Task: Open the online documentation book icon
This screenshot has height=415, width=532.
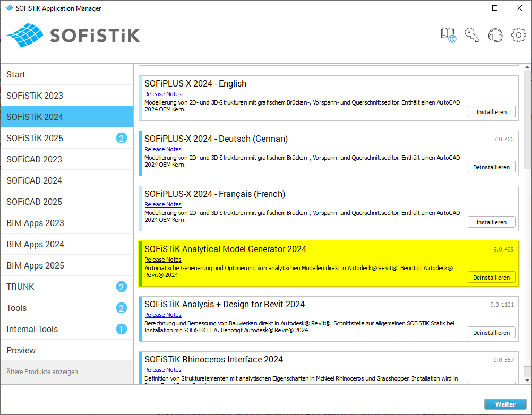Action: tap(449, 35)
